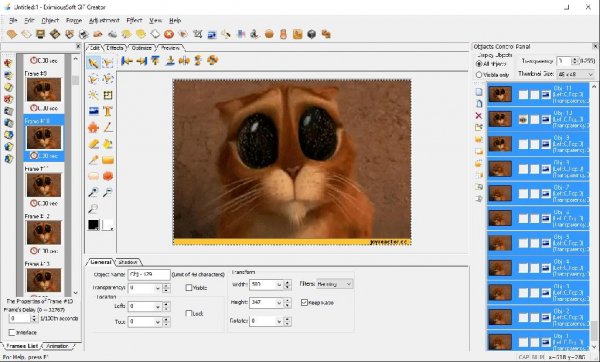Image resolution: width=600 pixels, height=362 pixels.
Task: Close the Objects Control Panel
Action: (x=595, y=46)
